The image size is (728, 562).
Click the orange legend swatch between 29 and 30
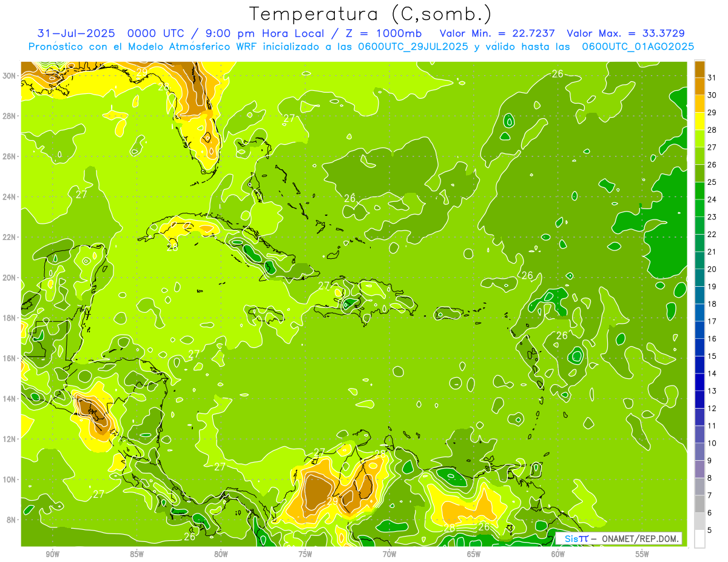[699, 104]
